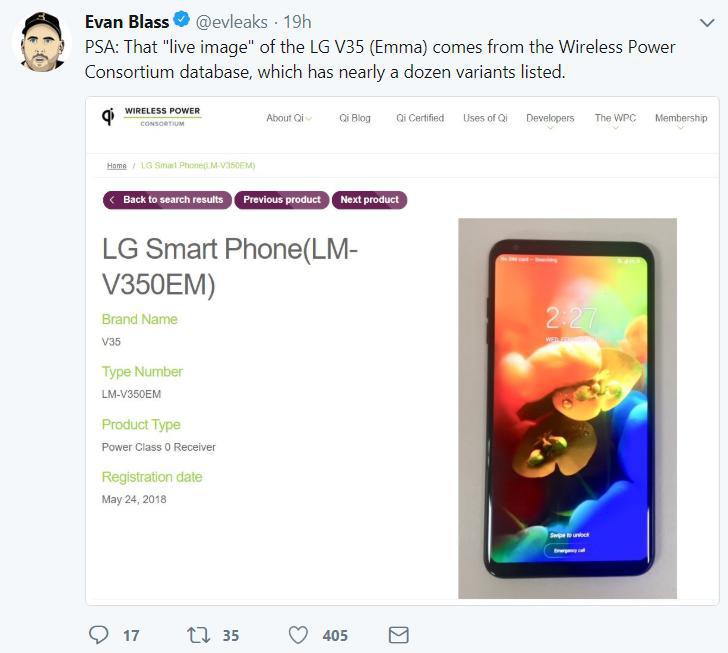Open the tweet options chevron dropdown
The image size is (728, 653).
tap(707, 22)
